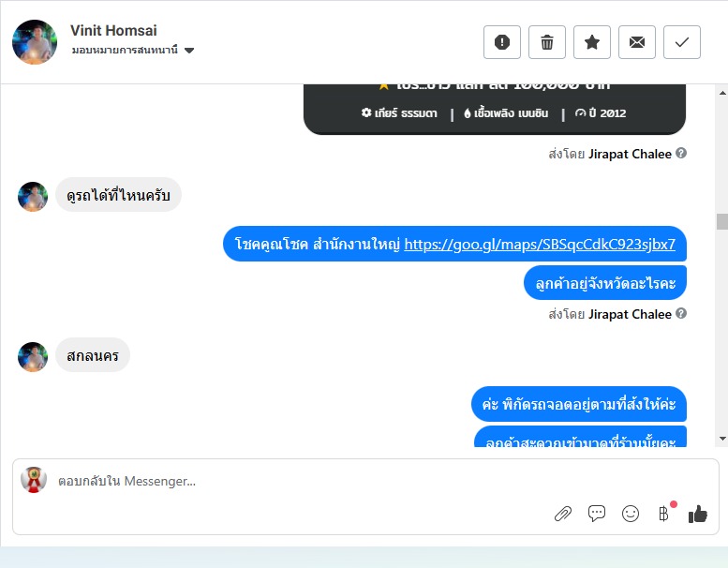Click scrollbar down arrow in chat
Screen dimensions: 728x568
[722, 439]
